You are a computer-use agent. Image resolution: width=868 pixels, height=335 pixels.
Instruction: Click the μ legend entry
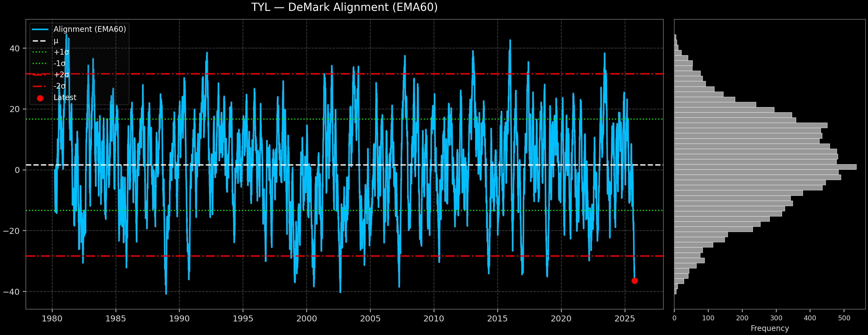56,41
